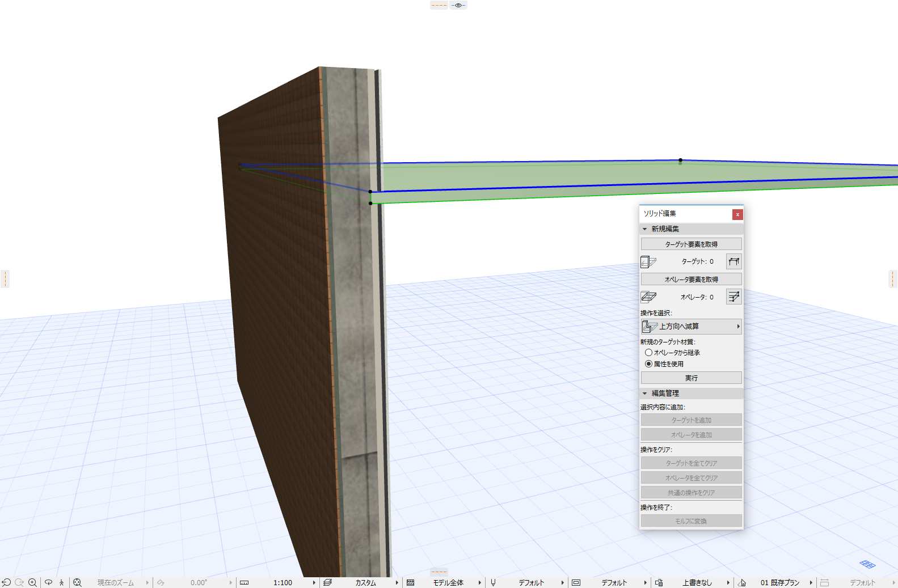Screen dimensions: 898x588
Task: Click the オペレータを全てクリア button
Action: tap(691, 478)
